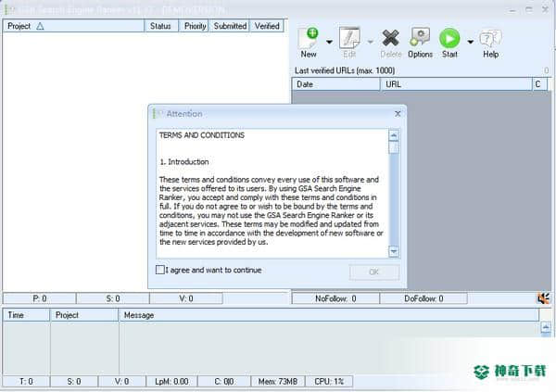
Task: Close the Attention dialog
Action: click(x=398, y=114)
